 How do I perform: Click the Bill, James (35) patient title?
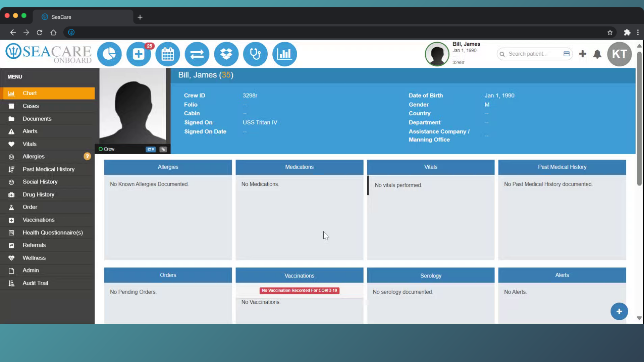tap(206, 75)
